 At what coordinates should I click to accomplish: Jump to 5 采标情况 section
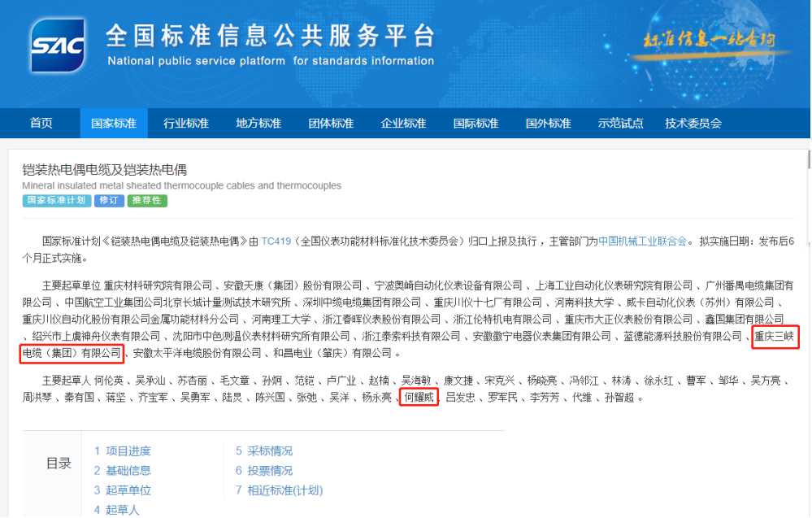click(264, 451)
